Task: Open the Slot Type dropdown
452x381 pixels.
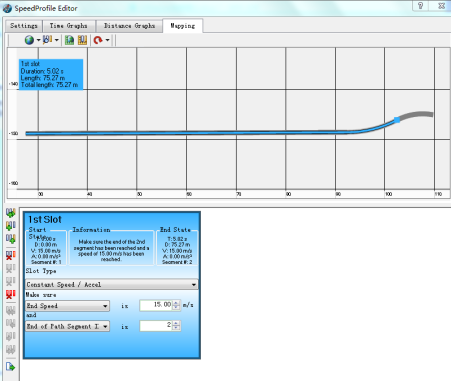Action: [x=112, y=285]
